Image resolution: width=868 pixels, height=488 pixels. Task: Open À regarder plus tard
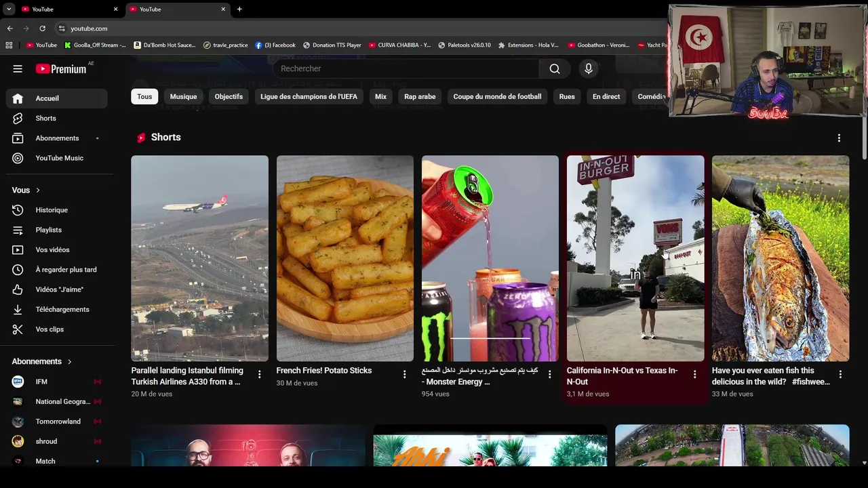pos(57,270)
